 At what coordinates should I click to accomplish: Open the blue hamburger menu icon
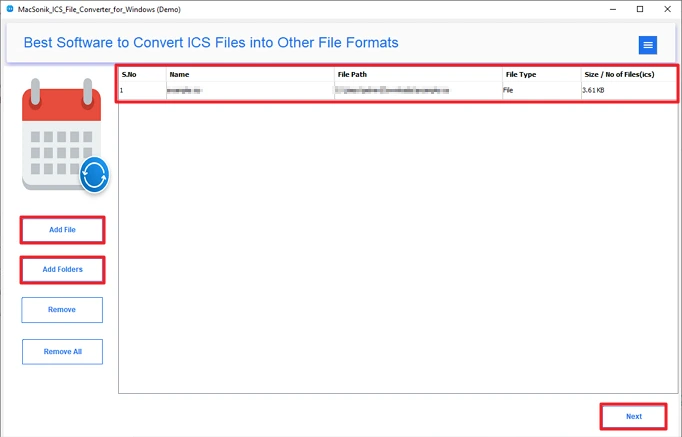648,45
